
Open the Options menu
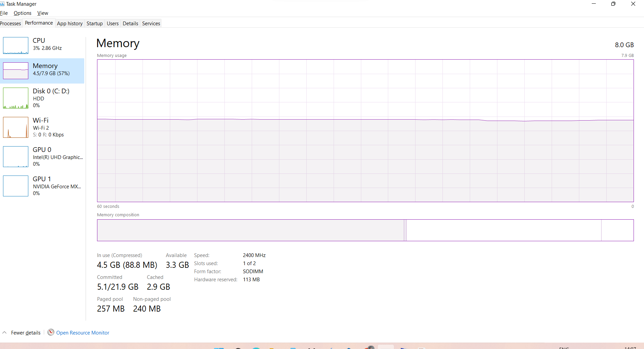pos(23,13)
